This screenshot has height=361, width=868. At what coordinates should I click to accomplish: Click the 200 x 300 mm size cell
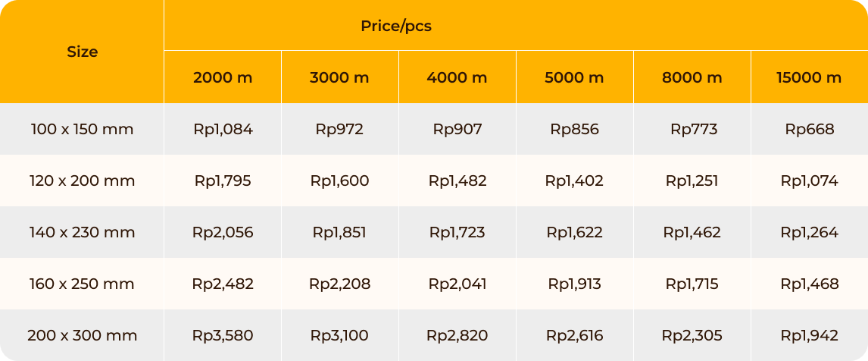pyautogui.click(x=82, y=335)
